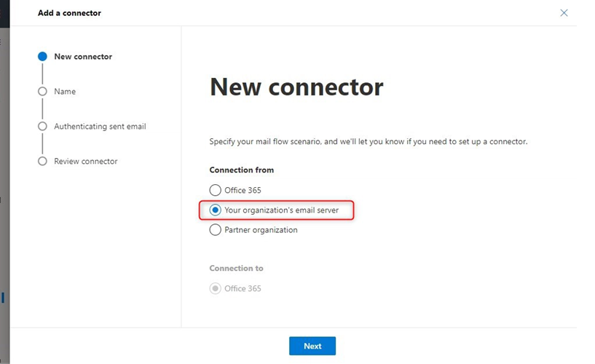Click the Name step circle indicator
The image size is (595, 364).
(42, 92)
